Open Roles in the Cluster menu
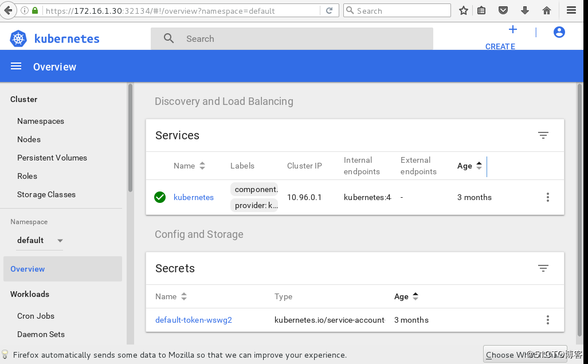 27,176
